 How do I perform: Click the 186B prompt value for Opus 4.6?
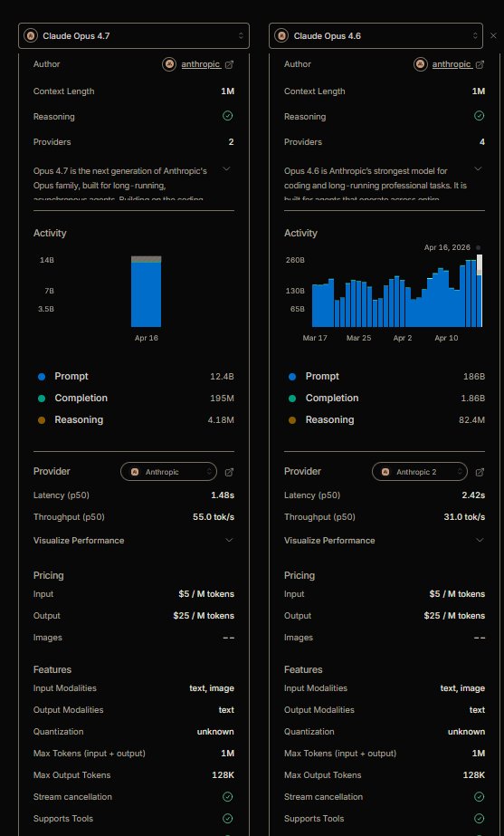[x=474, y=377]
